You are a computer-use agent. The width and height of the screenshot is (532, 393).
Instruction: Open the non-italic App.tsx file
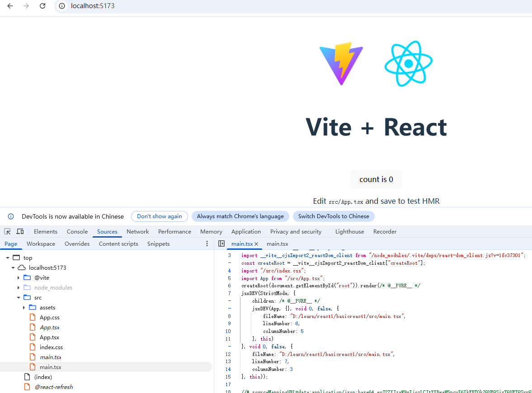pos(50,337)
